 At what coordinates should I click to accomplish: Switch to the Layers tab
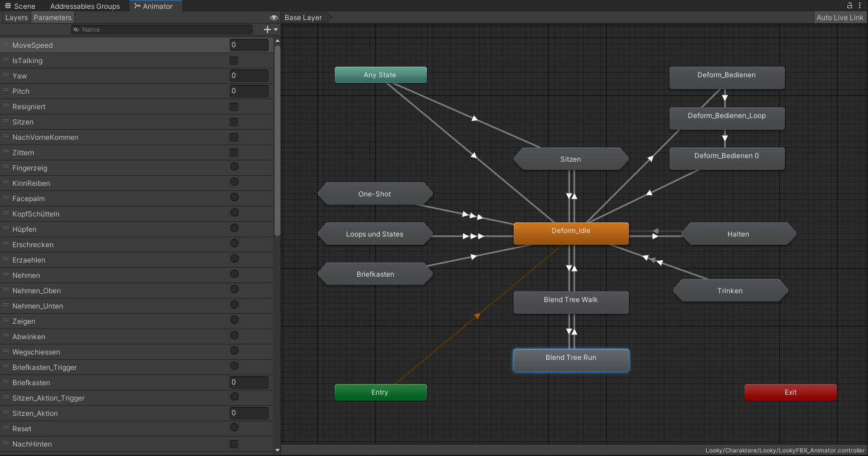(17, 18)
